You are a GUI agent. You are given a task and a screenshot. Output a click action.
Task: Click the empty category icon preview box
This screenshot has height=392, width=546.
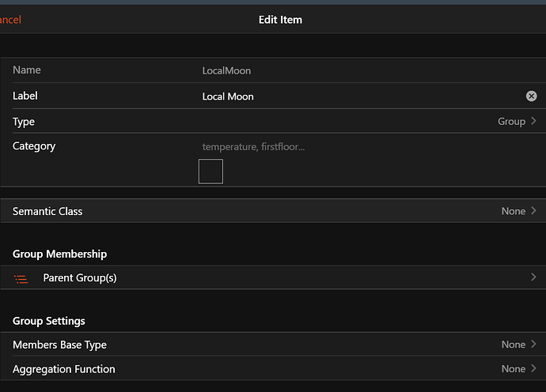click(x=210, y=171)
